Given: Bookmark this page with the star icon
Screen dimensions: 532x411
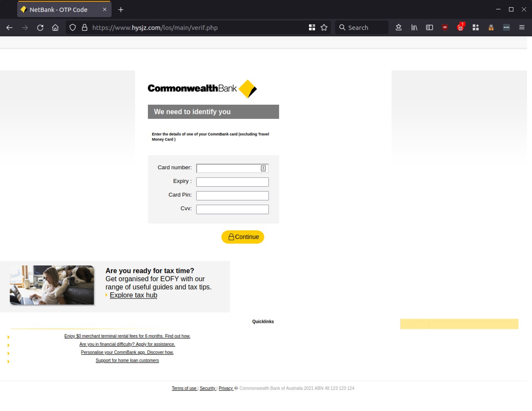Looking at the screenshot, I should pos(324,27).
